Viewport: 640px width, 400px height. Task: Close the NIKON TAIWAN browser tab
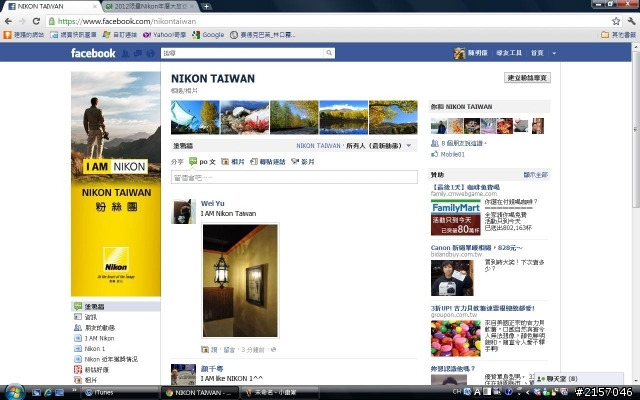pyautogui.click(x=95, y=7)
